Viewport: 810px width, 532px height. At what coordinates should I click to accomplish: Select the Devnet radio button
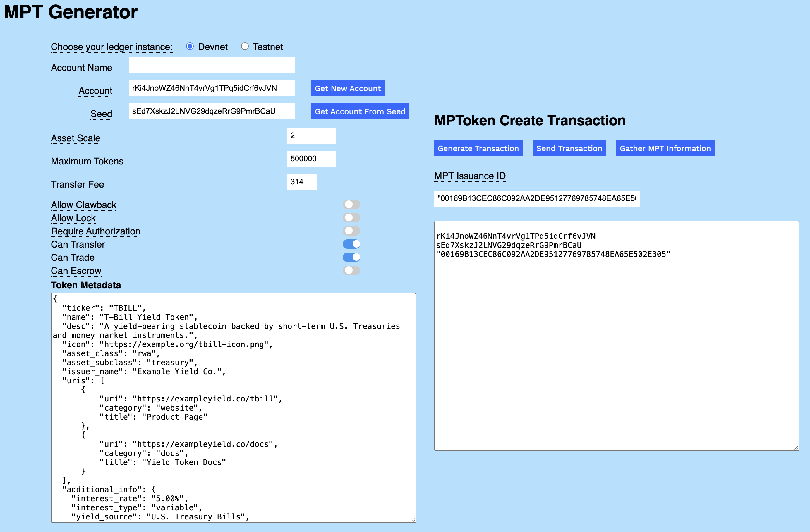(190, 46)
